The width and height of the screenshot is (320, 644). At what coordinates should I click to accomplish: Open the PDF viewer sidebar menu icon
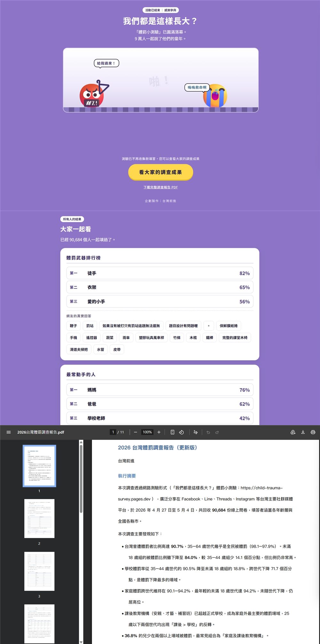(x=9, y=432)
